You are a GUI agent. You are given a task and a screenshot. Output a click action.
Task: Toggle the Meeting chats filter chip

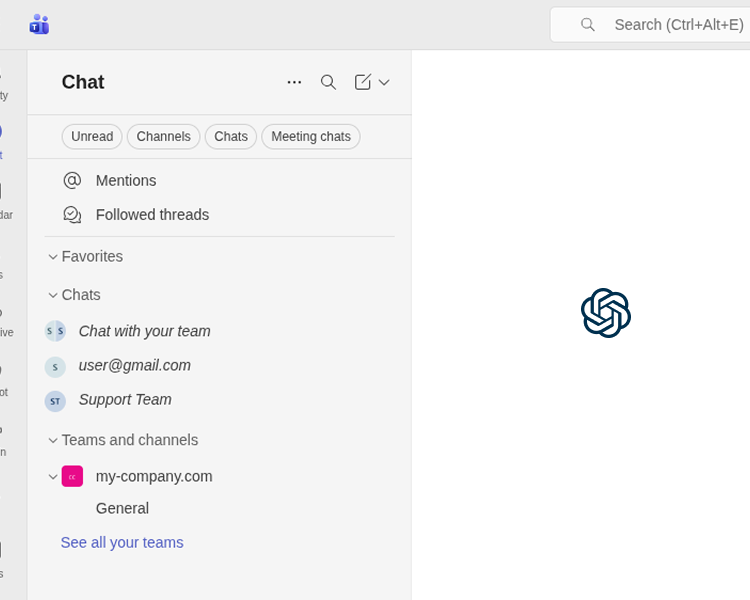click(310, 137)
